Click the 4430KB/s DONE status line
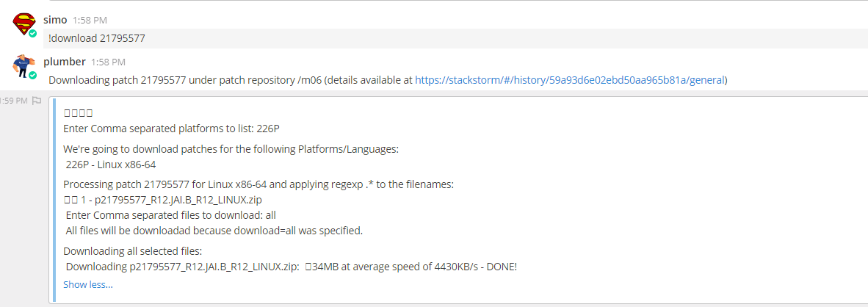Viewport: 868px width, 307px height. (292, 267)
